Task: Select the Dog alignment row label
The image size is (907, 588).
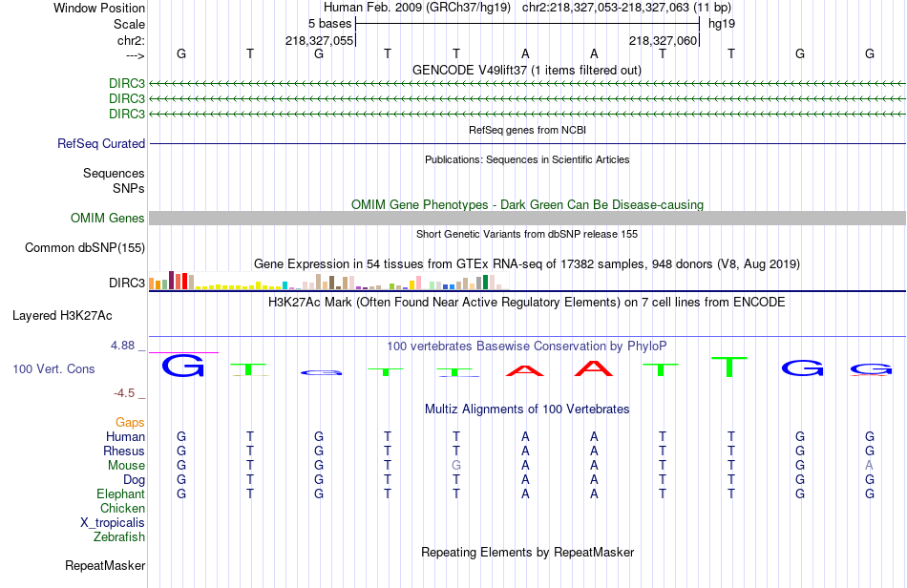Action: click(135, 480)
